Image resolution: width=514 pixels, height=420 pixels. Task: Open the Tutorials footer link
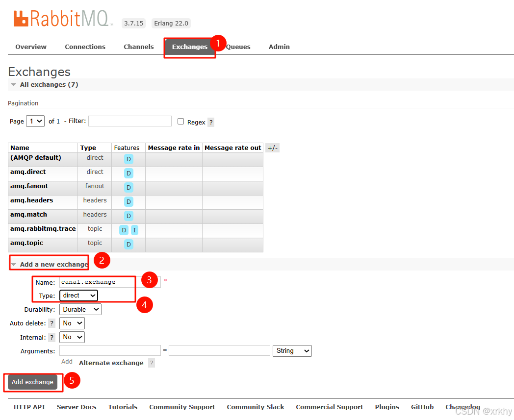123,407
